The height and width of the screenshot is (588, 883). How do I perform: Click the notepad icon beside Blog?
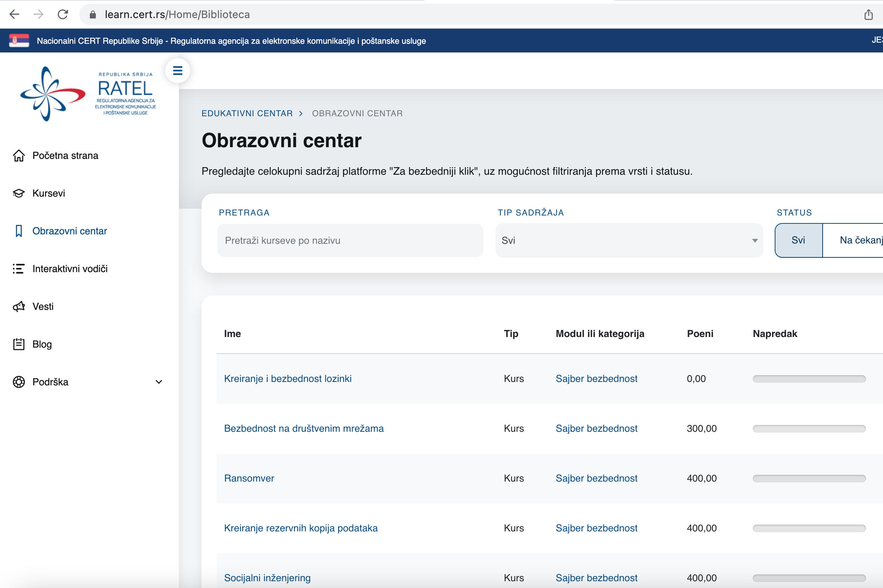[19, 344]
